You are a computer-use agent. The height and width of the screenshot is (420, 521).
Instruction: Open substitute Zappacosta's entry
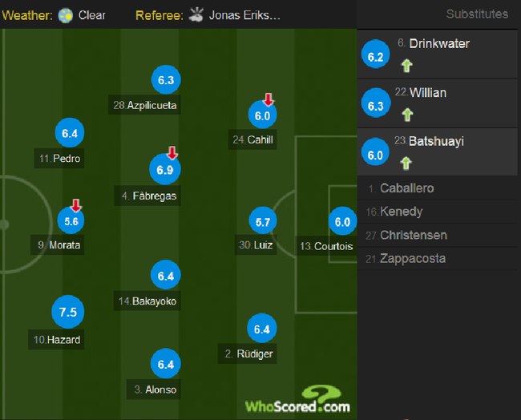pos(438,259)
